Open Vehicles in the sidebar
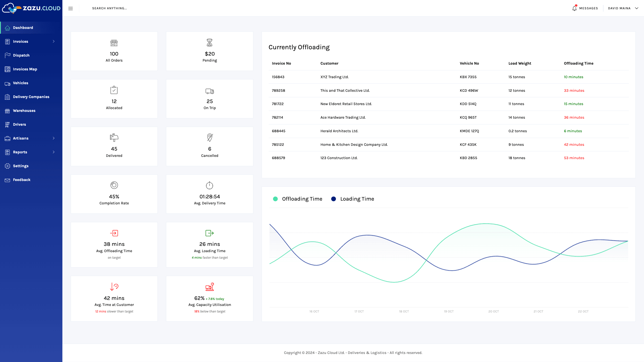 [x=31, y=83]
